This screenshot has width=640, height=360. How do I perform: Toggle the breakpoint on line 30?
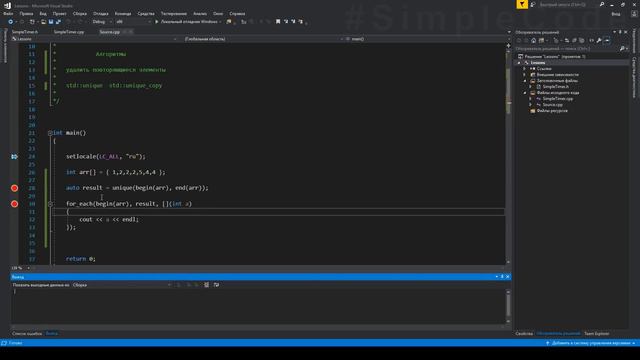click(14, 204)
